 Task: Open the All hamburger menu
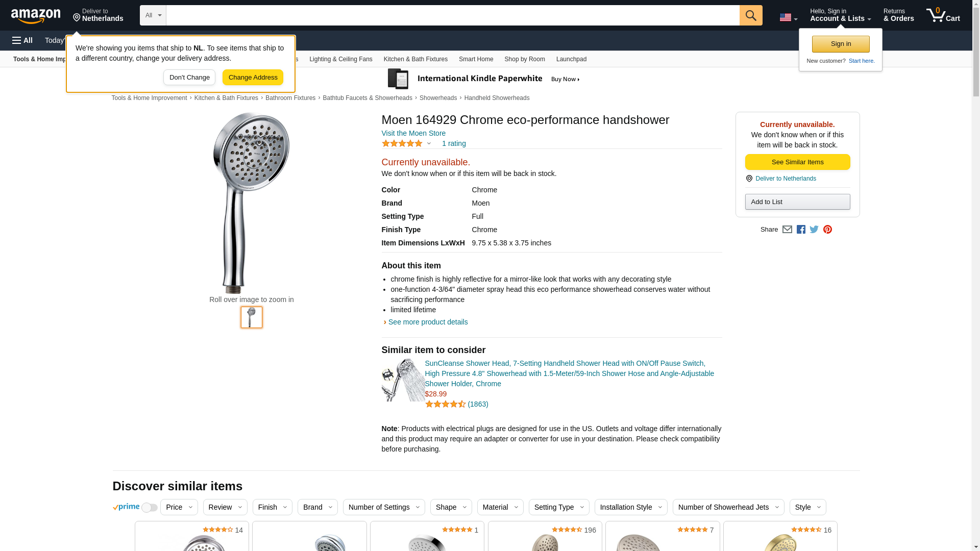(22, 40)
